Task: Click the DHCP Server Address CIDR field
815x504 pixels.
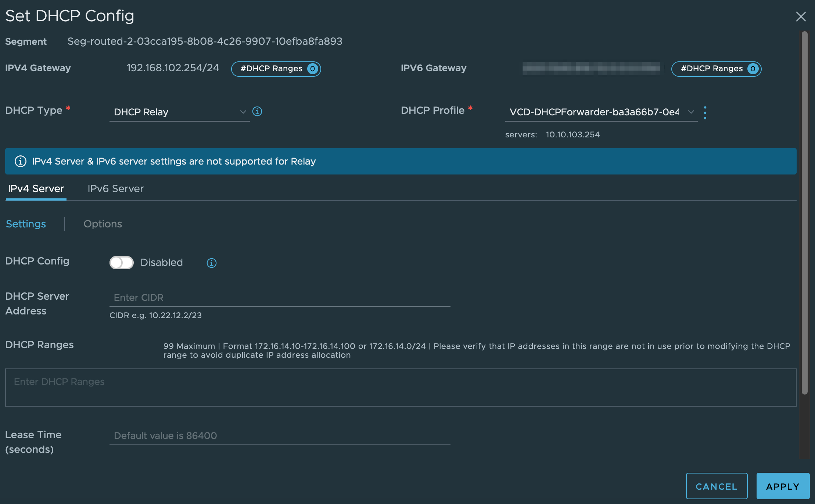Action: click(279, 298)
